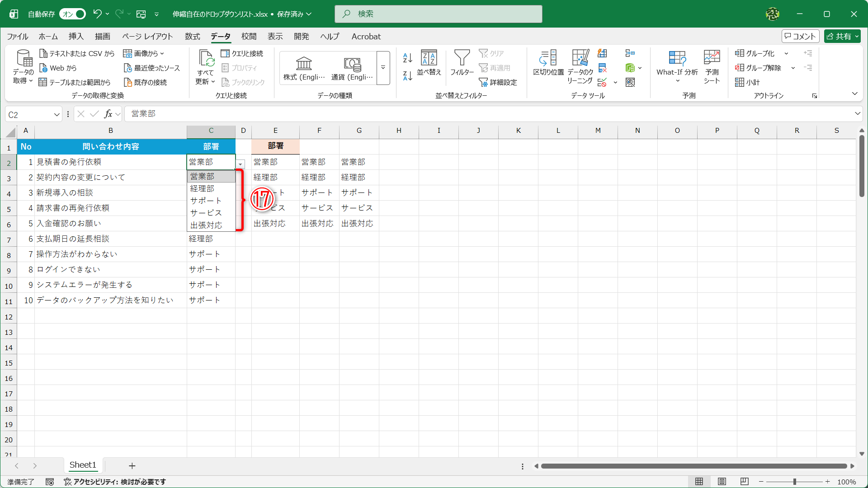
Task: Open データの入力規則 via its icon
Action: 602,82
